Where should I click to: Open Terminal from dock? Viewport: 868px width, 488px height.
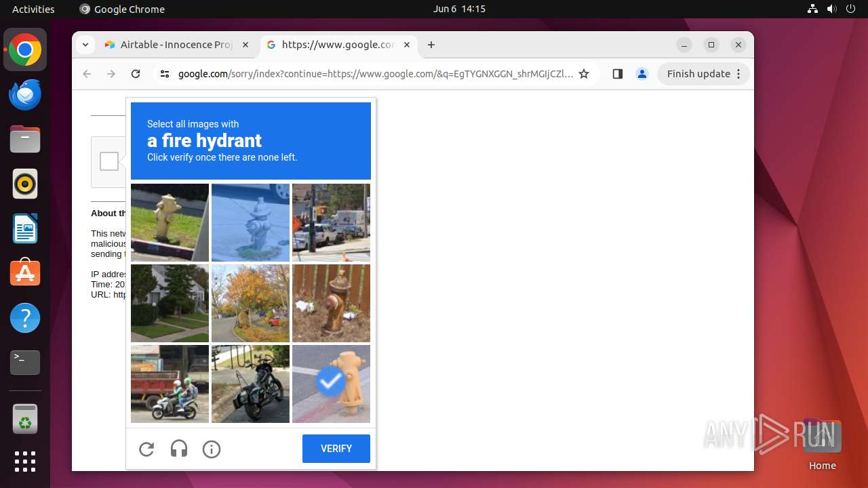coord(25,363)
